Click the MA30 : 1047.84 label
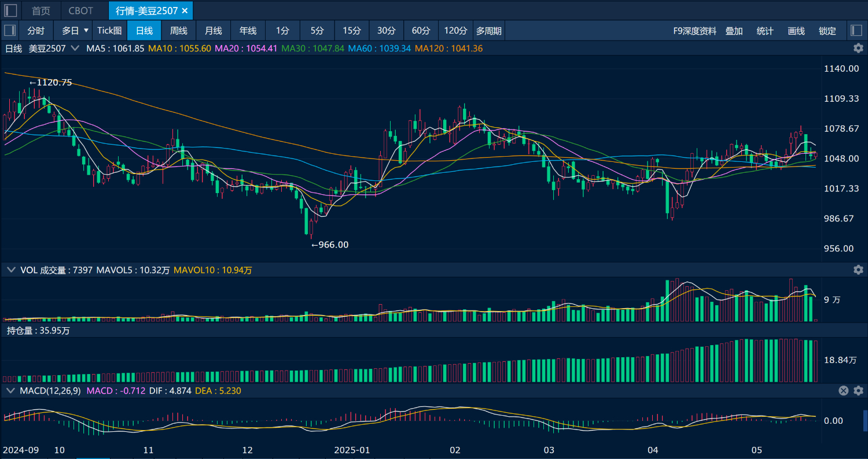Image resolution: width=868 pixels, height=459 pixels. point(313,49)
